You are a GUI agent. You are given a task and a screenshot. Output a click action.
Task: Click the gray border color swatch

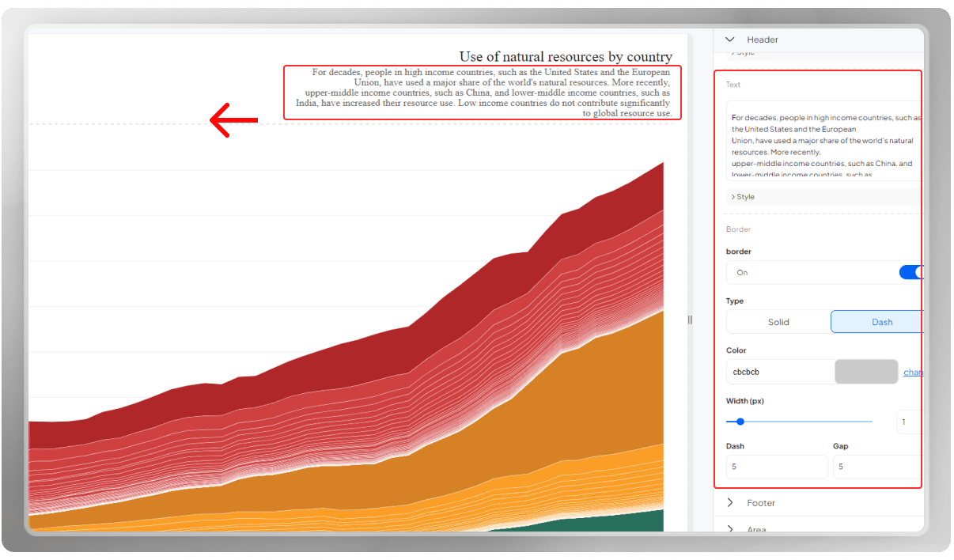point(866,371)
